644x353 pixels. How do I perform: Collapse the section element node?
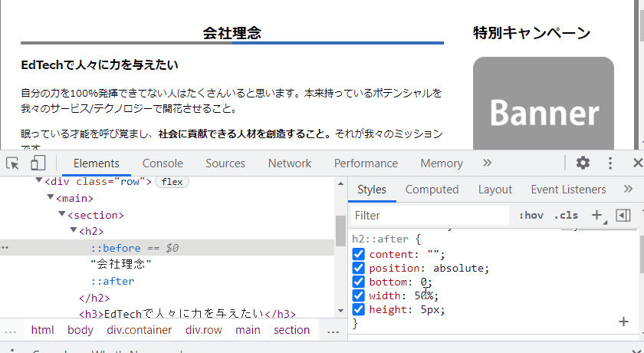tap(61, 213)
